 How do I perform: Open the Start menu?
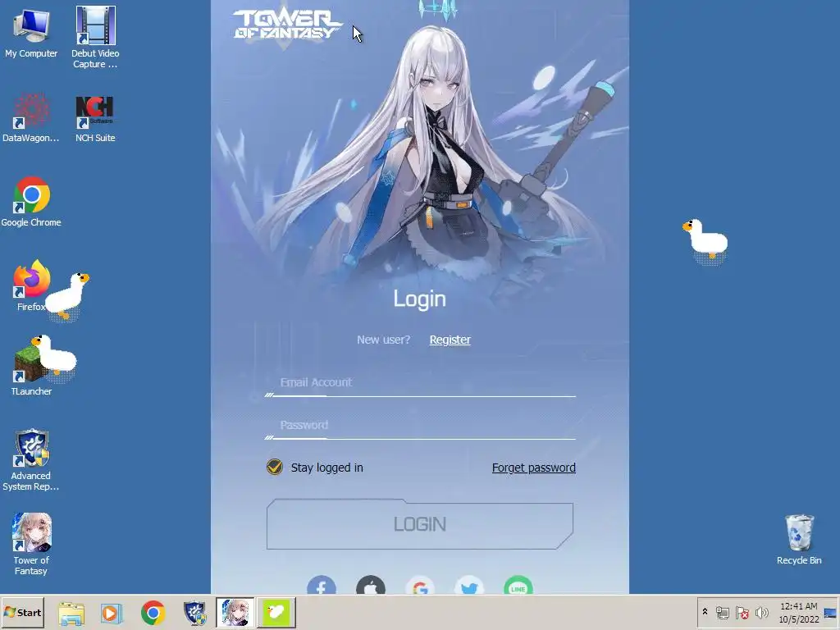(22, 612)
